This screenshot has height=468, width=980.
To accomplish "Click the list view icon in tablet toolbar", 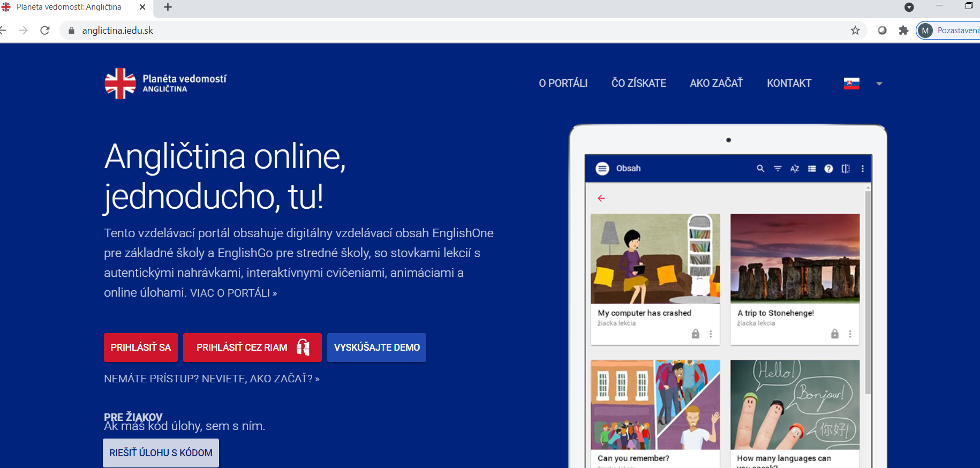I will tap(812, 169).
